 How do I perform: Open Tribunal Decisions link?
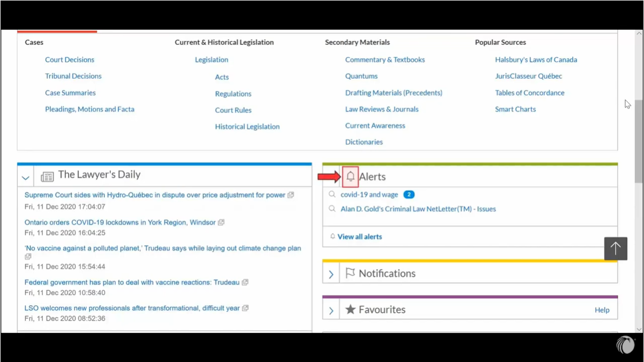73,76
